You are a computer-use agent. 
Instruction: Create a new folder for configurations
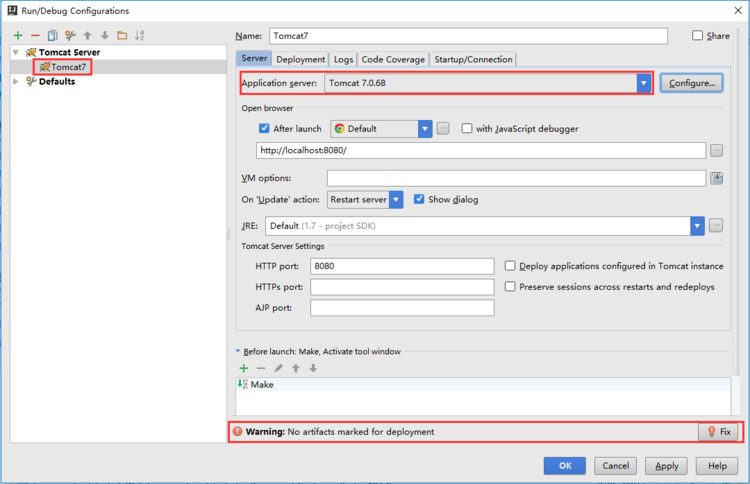point(122,35)
